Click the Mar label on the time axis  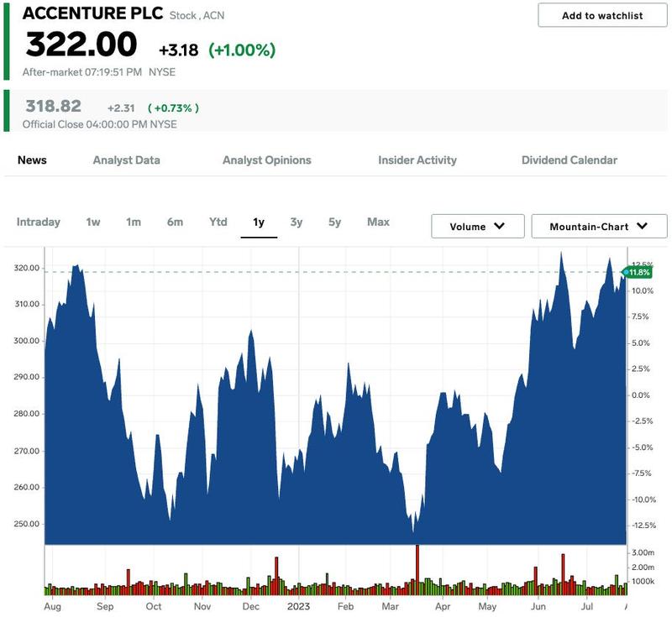coord(390,606)
